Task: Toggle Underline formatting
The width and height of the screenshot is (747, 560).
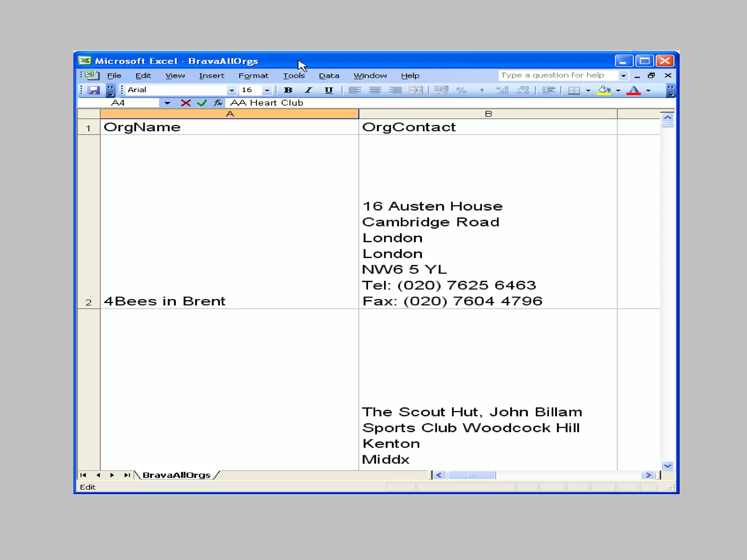Action: (x=329, y=90)
